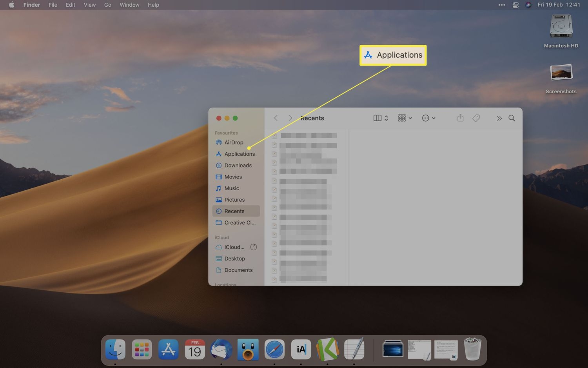This screenshot has width=588, height=368.
Task: Open the Go menu
Action: pyautogui.click(x=108, y=5)
